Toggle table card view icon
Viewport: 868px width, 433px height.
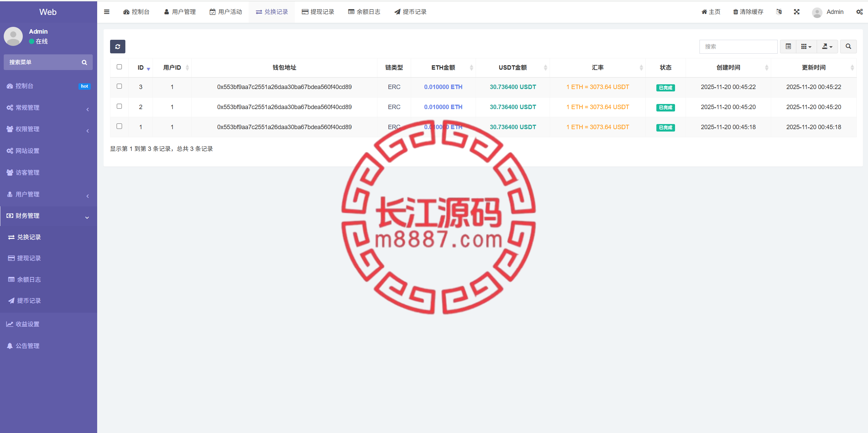point(788,47)
